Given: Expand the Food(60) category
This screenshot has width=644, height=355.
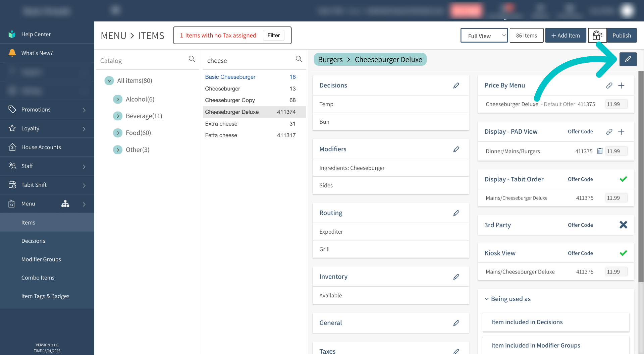Looking at the screenshot, I should coord(118,133).
